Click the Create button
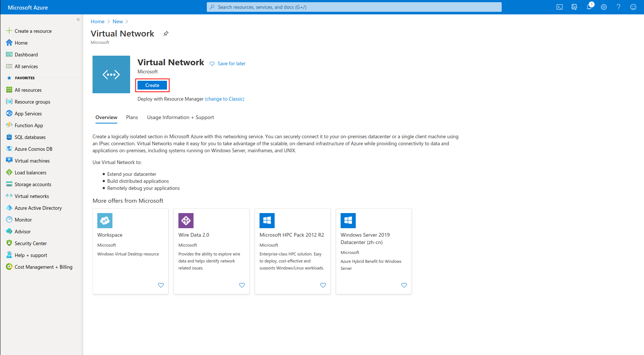644x355 pixels. click(x=152, y=85)
